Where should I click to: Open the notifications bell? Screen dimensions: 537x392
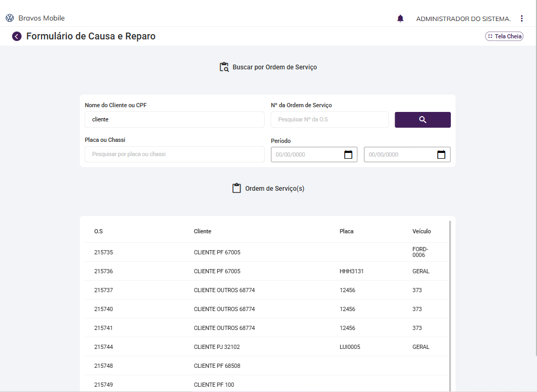[400, 18]
